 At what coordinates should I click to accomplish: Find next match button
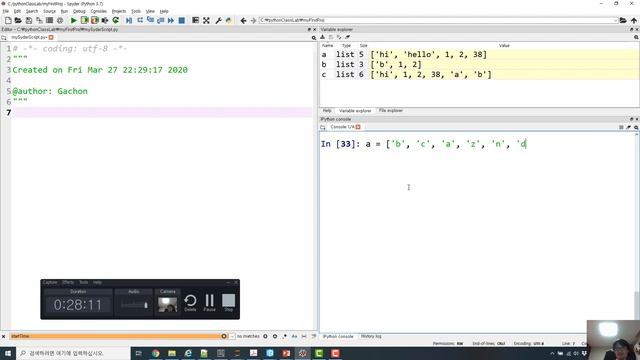click(275, 336)
